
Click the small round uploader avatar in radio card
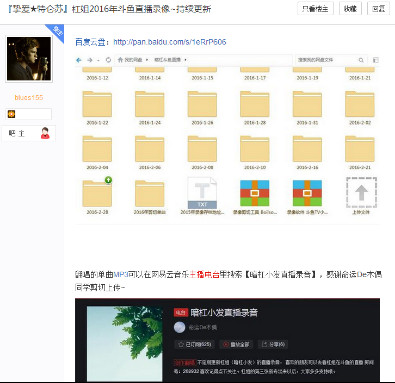tap(180, 327)
